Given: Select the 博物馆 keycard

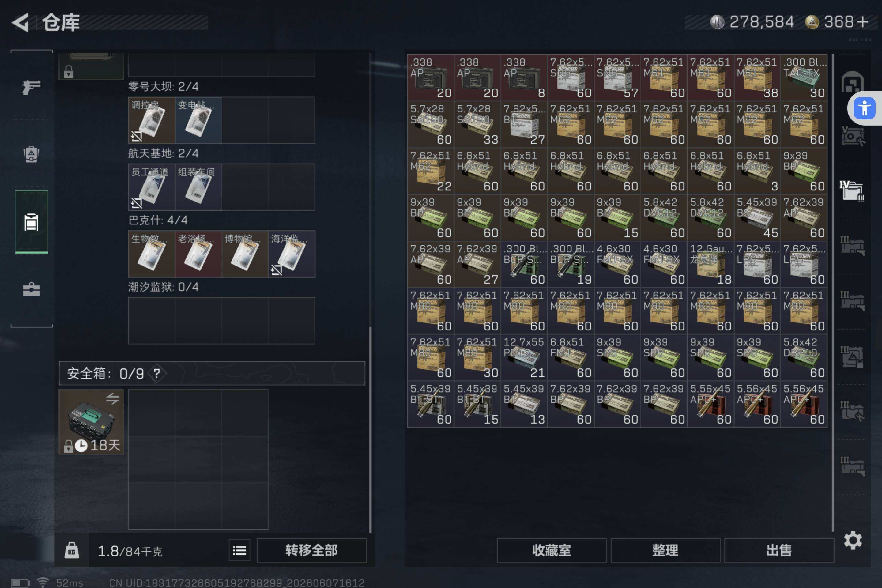Looking at the screenshot, I should click(245, 254).
